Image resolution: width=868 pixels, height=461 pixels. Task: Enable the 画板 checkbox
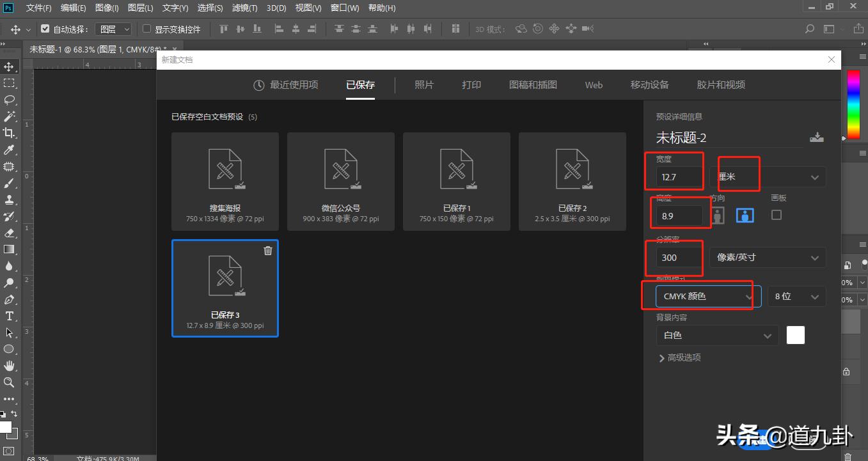click(x=776, y=215)
